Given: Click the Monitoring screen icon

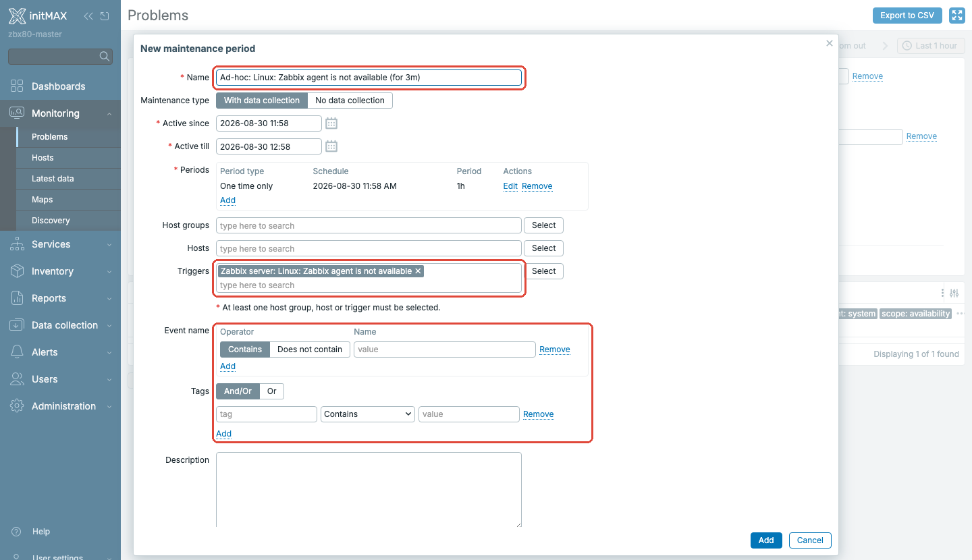Looking at the screenshot, I should pos(17,113).
